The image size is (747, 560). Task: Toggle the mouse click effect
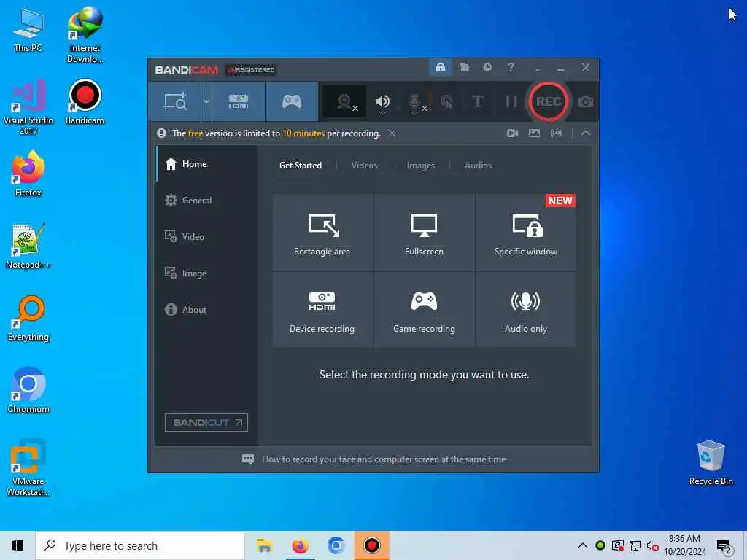(x=446, y=101)
